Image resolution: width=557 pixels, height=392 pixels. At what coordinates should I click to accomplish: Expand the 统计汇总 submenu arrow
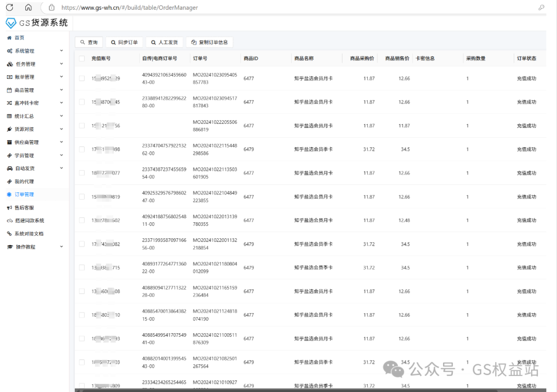[61, 116]
